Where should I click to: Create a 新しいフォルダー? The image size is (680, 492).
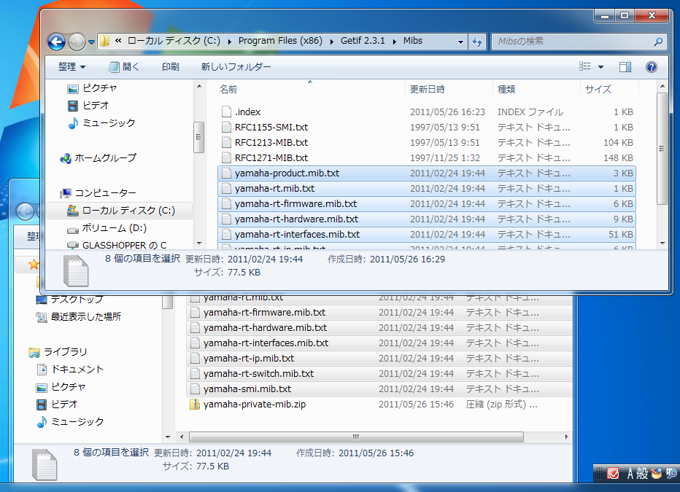235,67
